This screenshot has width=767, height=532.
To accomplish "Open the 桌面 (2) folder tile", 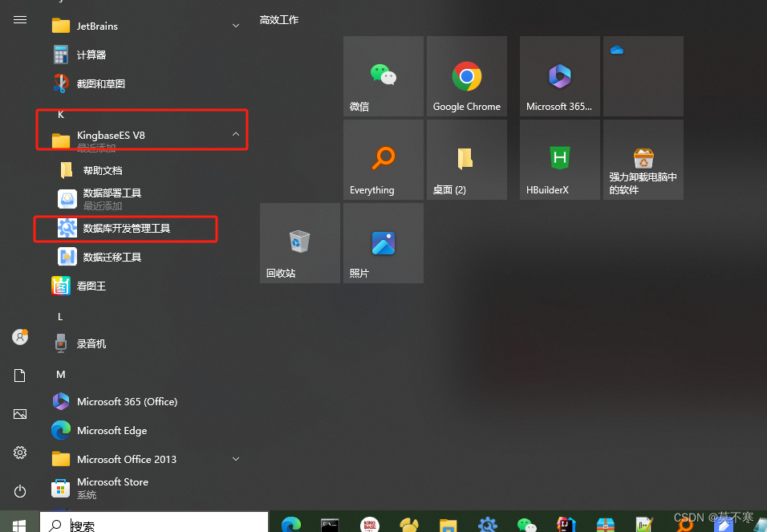I will pos(467,160).
